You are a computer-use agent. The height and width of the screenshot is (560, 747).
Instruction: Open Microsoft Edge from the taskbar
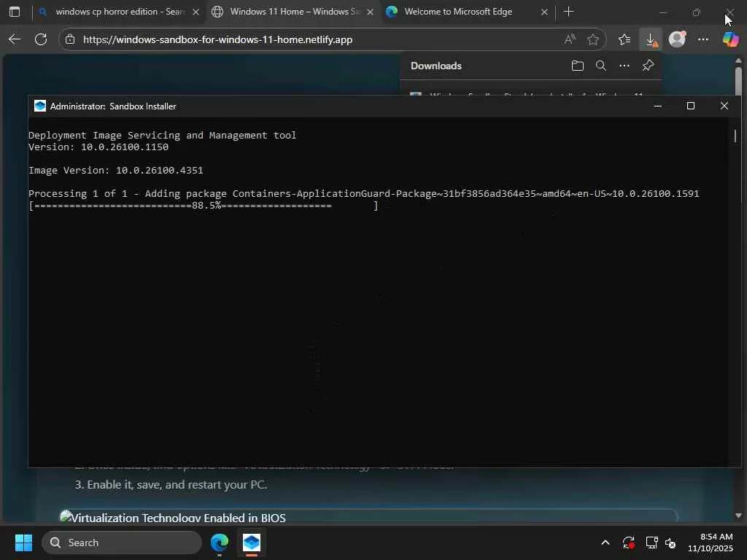220,542
